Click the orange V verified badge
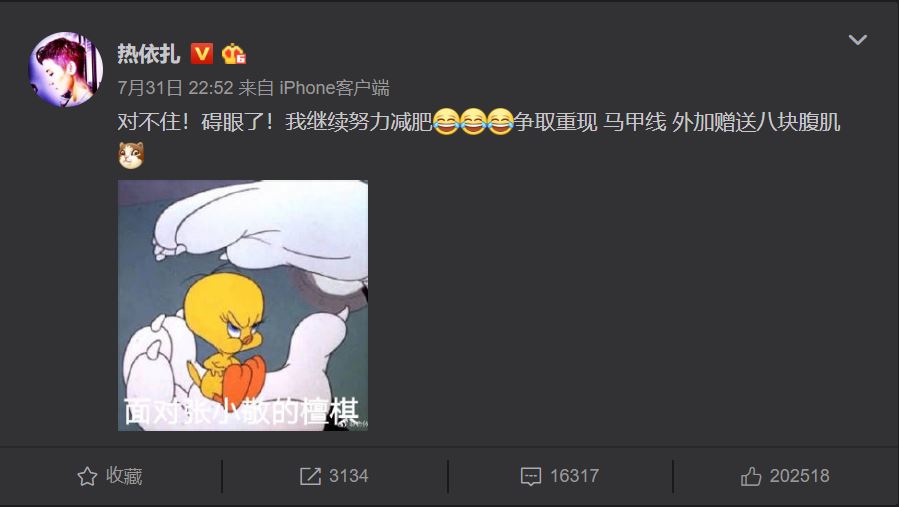This screenshot has width=899, height=507. pyautogui.click(x=202, y=54)
